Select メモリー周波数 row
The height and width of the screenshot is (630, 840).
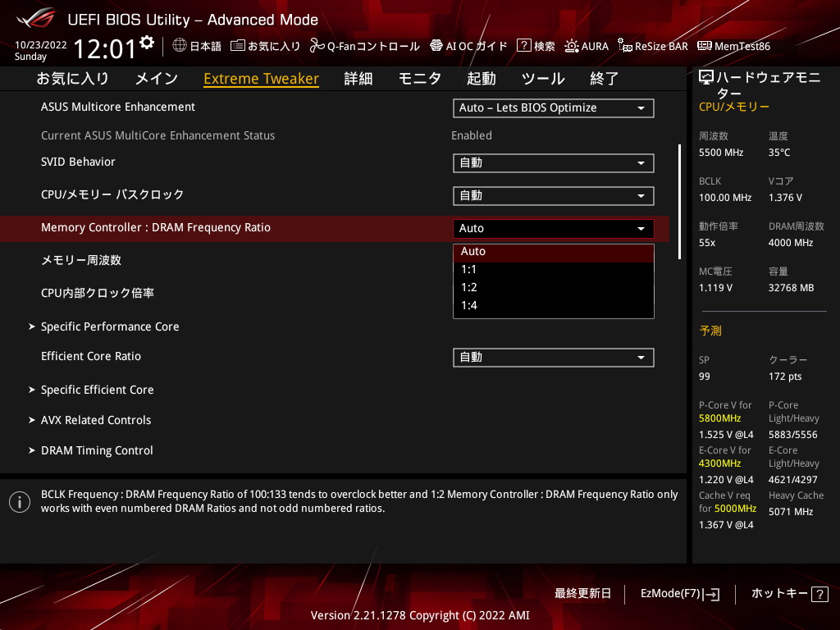coord(81,260)
